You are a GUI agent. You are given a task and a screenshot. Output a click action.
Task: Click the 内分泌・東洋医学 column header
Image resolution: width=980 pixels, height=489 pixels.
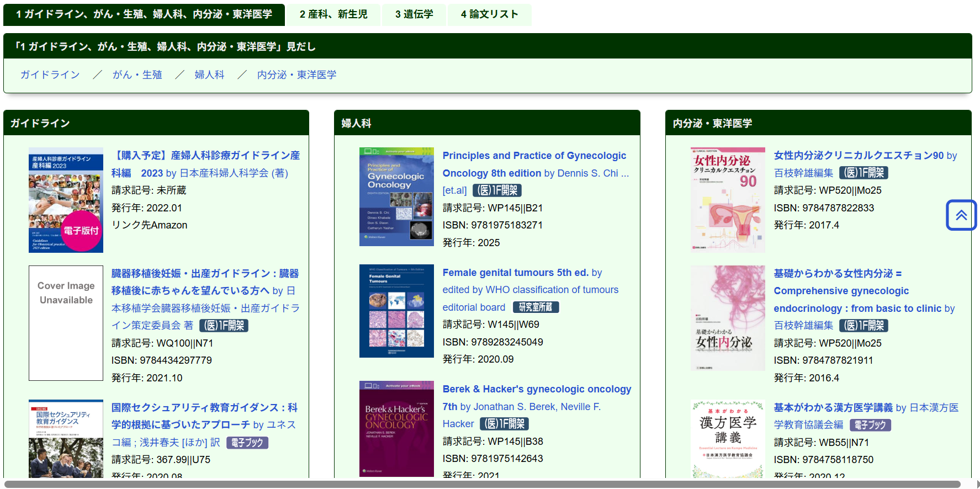coord(818,123)
